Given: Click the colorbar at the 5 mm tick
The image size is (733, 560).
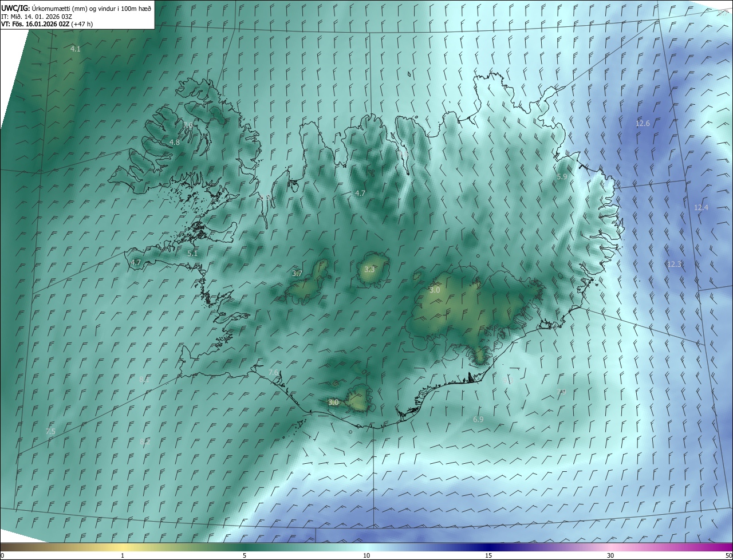Looking at the screenshot, I should 245,548.
